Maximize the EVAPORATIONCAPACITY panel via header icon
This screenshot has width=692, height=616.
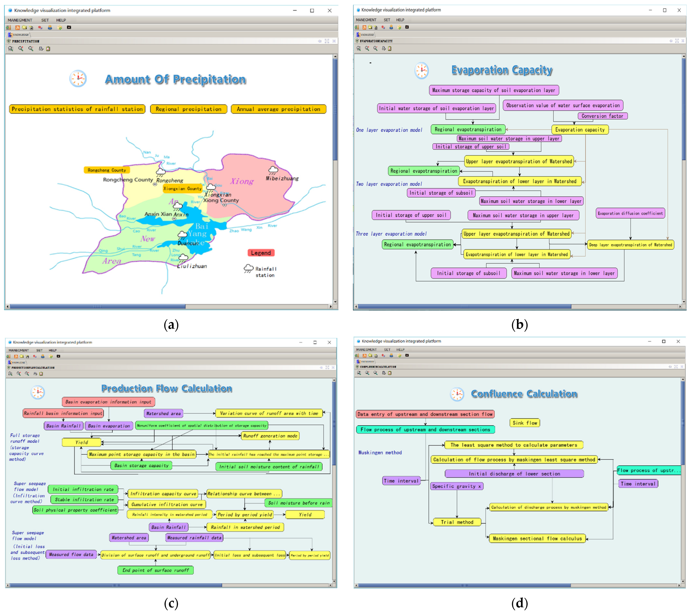click(x=677, y=41)
